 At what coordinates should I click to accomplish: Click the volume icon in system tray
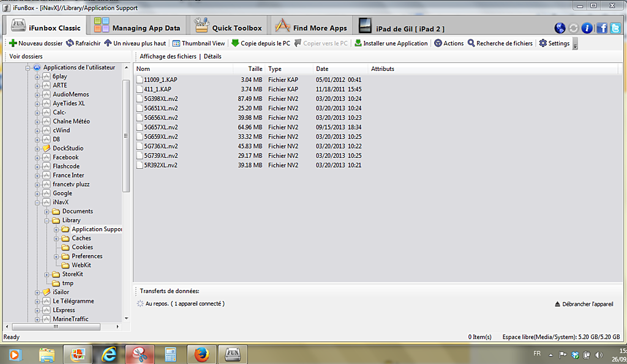pyautogui.click(x=599, y=355)
